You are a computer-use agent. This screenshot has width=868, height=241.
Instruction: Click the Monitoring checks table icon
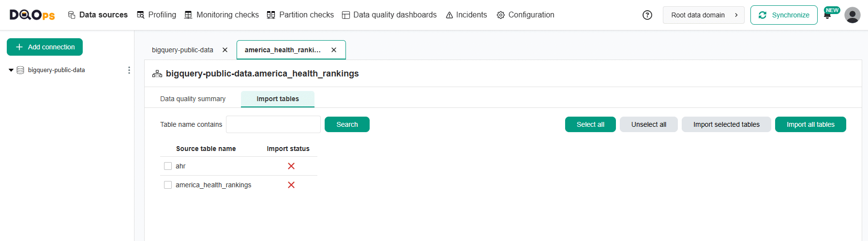(188, 15)
